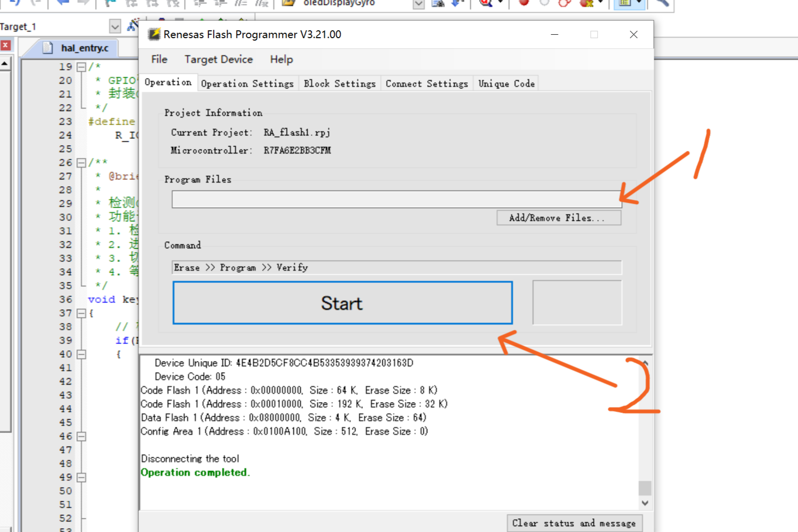798x532 pixels.
Task: Click the Erase >> Program >> Verify command box
Action: [x=396, y=267]
